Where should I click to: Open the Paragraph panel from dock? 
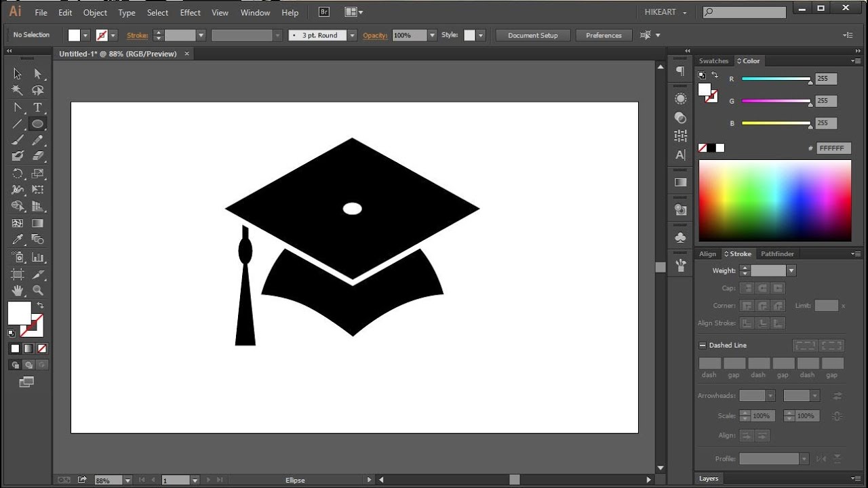[x=680, y=71]
